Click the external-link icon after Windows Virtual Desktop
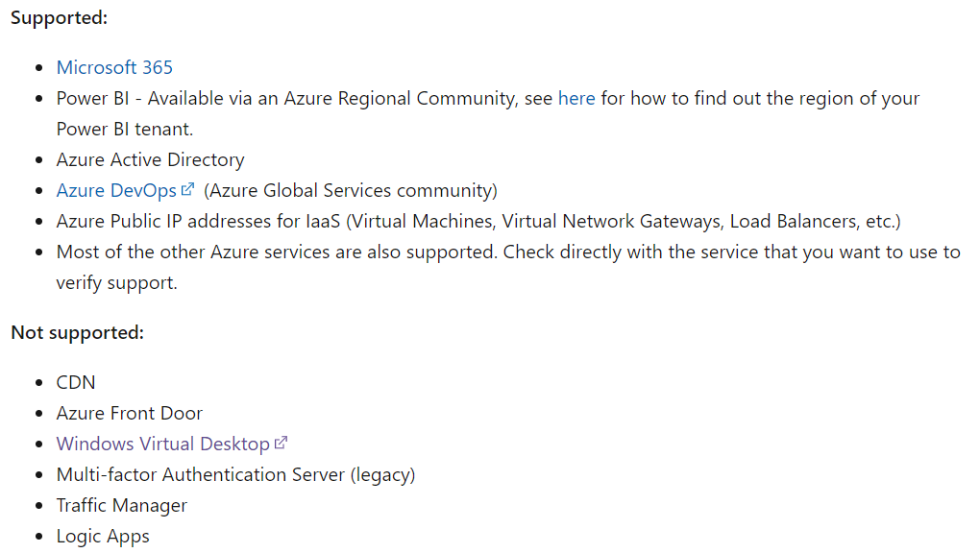The width and height of the screenshot is (980, 553). [281, 443]
